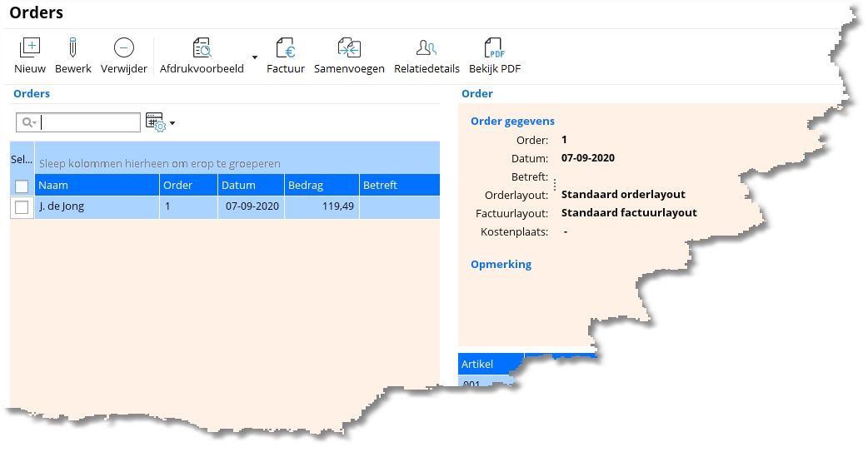Click the Nieuw order icon
The width and height of the screenshot is (868, 452).
(30, 48)
